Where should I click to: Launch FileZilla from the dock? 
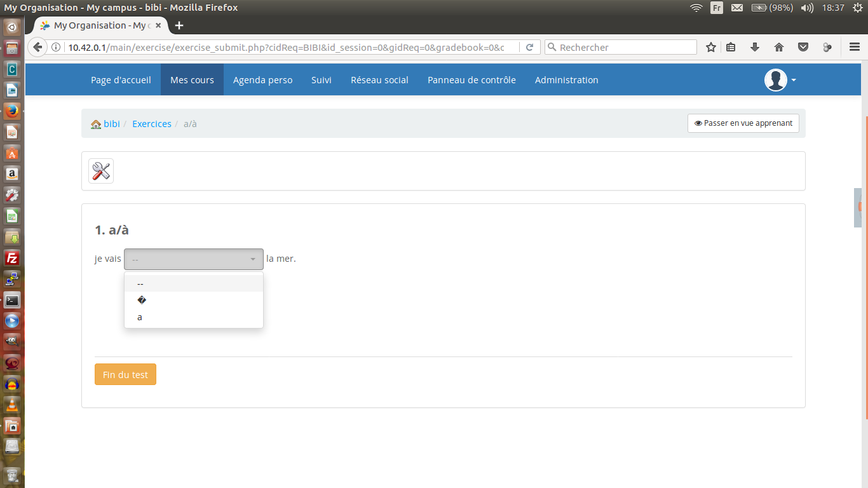click(11, 258)
